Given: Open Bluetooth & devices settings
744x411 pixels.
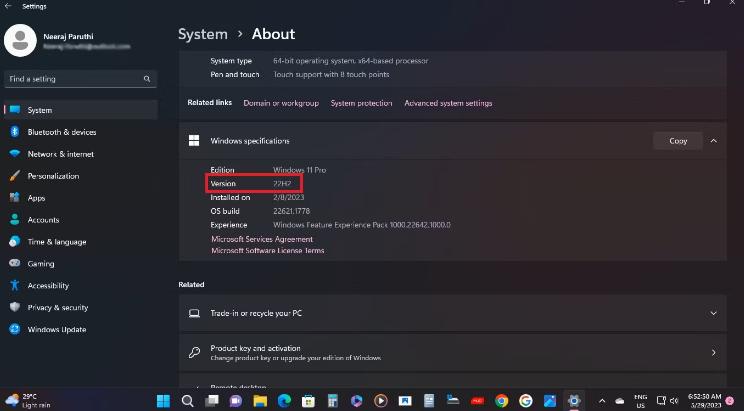Looking at the screenshot, I should [x=80, y=132].
